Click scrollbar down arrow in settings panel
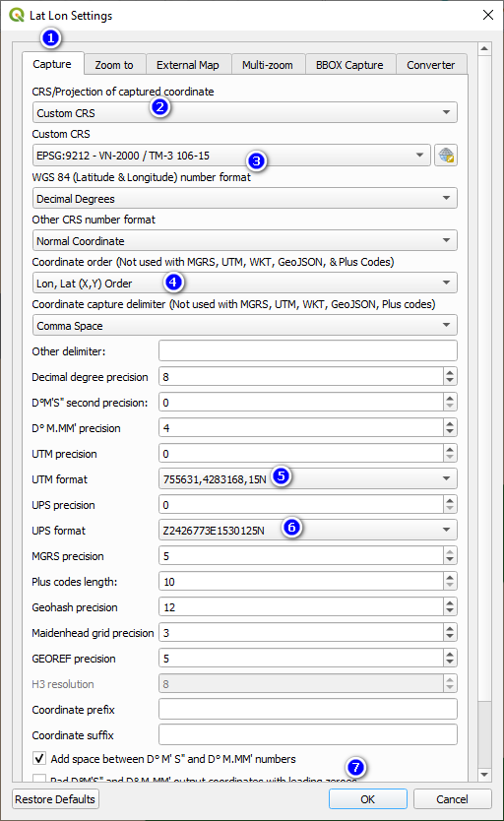This screenshot has height=821, width=504. 484,775
